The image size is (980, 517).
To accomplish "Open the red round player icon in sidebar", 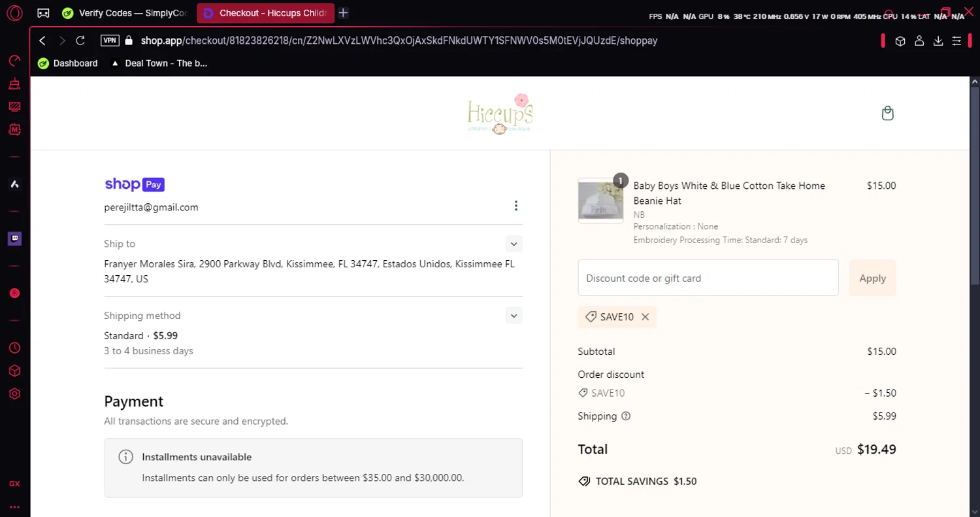I will (14, 293).
